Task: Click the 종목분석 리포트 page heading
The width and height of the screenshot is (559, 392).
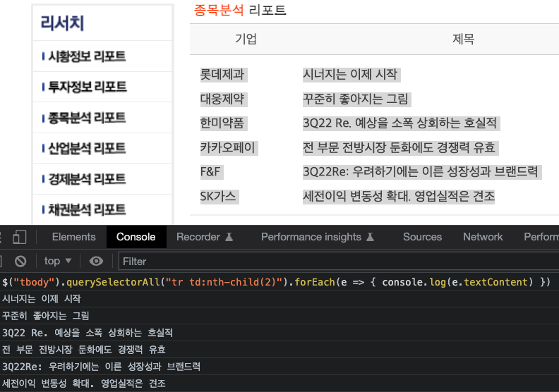Action: pos(240,10)
